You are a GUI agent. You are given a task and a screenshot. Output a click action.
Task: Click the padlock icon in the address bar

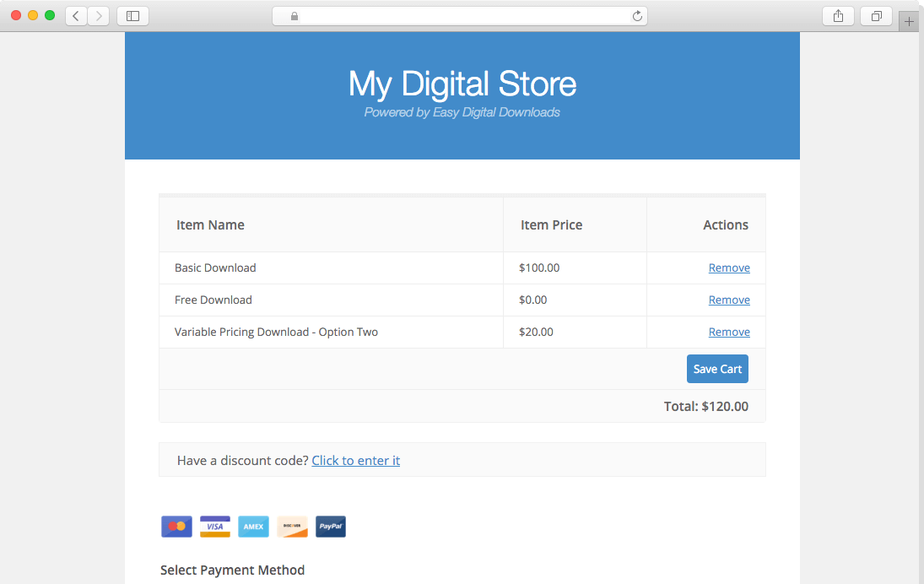pyautogui.click(x=294, y=17)
